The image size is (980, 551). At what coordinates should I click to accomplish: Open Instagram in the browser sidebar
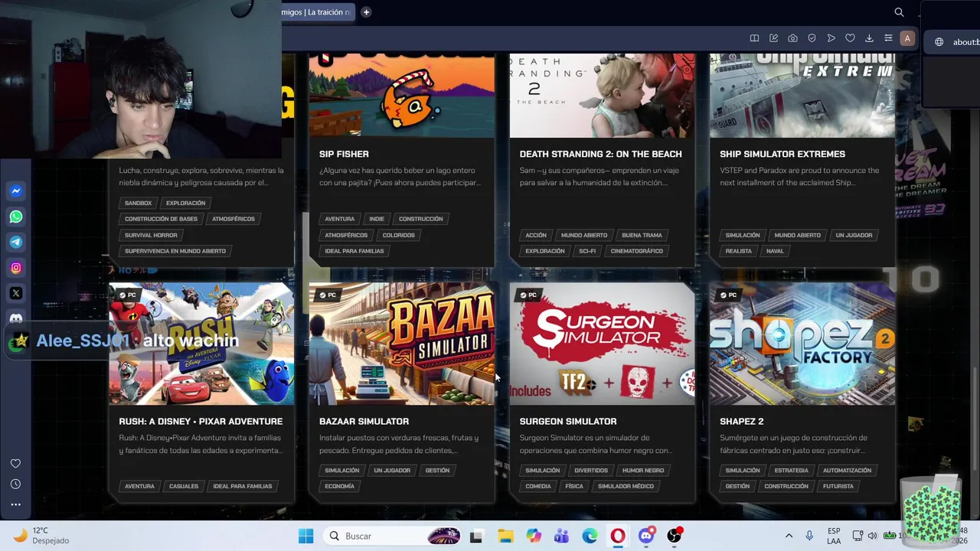[x=16, y=268]
